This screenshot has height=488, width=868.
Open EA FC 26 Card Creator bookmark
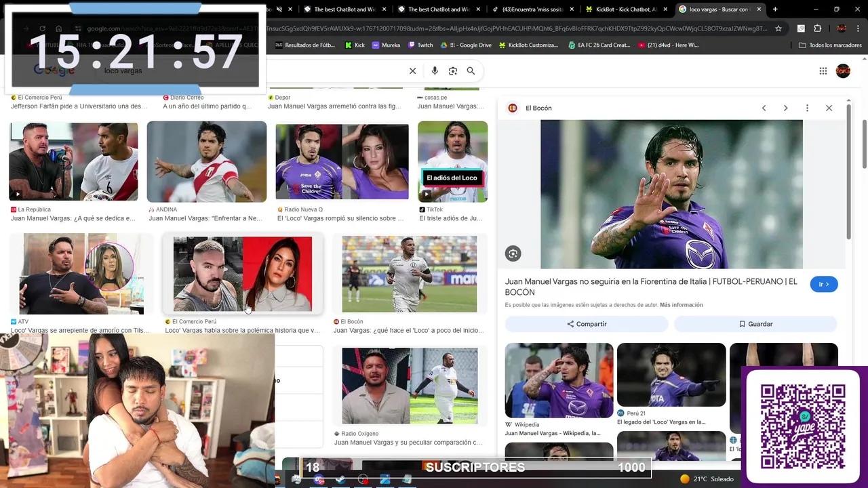pyautogui.click(x=599, y=45)
